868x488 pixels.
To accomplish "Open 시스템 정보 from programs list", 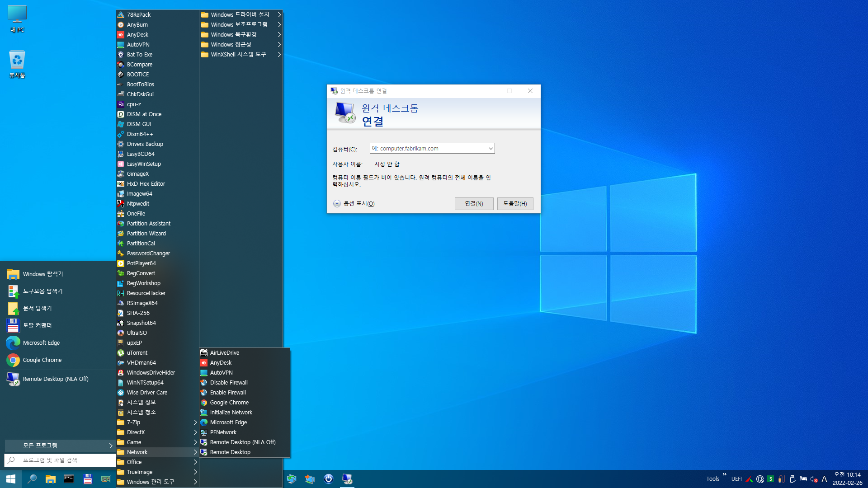I will click(157, 403).
